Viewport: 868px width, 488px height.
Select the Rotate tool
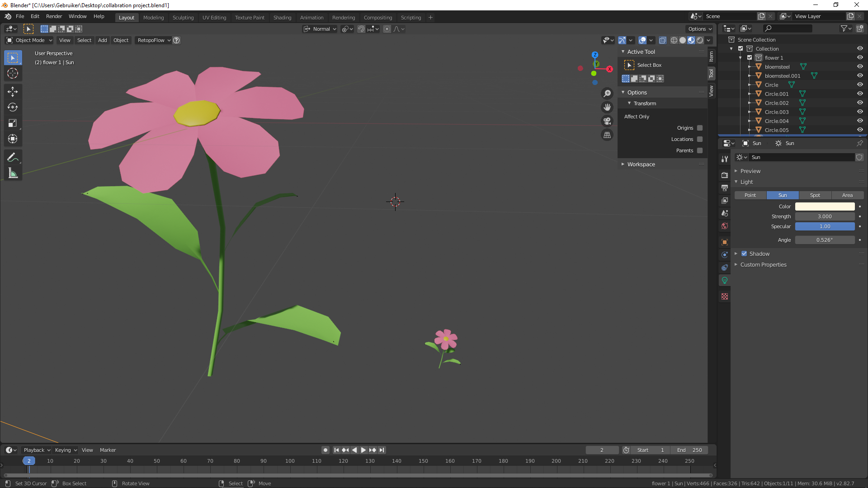[13, 108]
